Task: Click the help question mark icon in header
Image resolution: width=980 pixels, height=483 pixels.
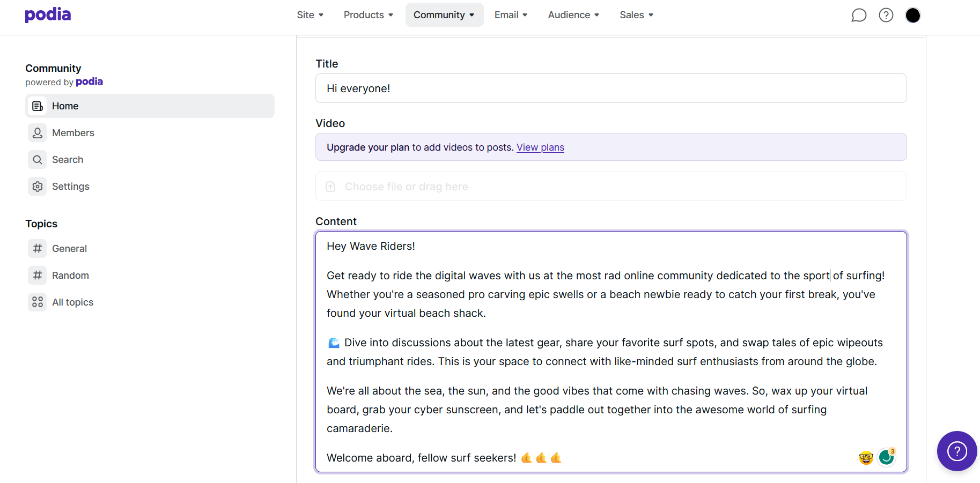Action: click(886, 15)
